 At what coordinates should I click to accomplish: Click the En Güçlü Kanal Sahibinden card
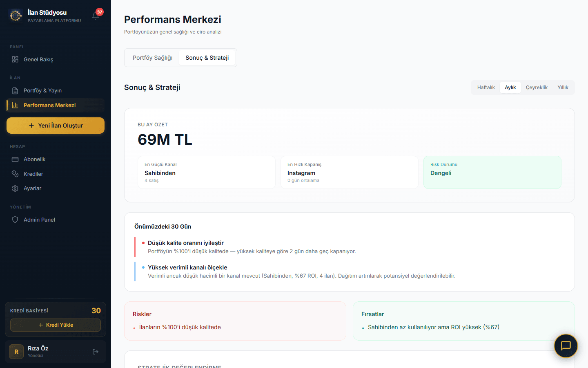(206, 172)
